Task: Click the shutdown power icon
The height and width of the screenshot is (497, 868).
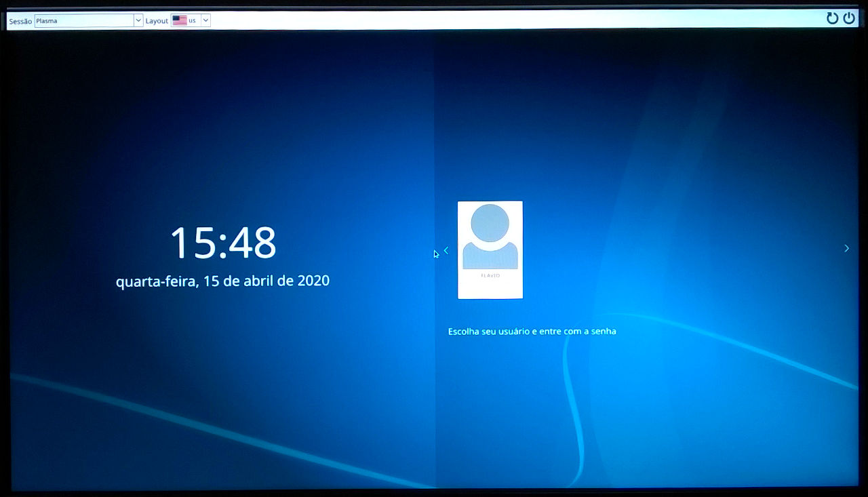Action: point(849,18)
